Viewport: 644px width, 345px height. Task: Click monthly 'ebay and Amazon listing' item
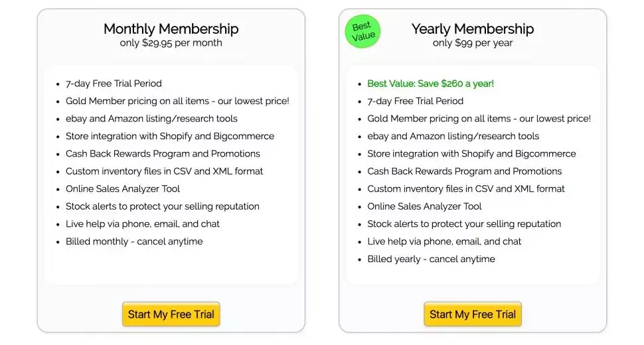[151, 119]
